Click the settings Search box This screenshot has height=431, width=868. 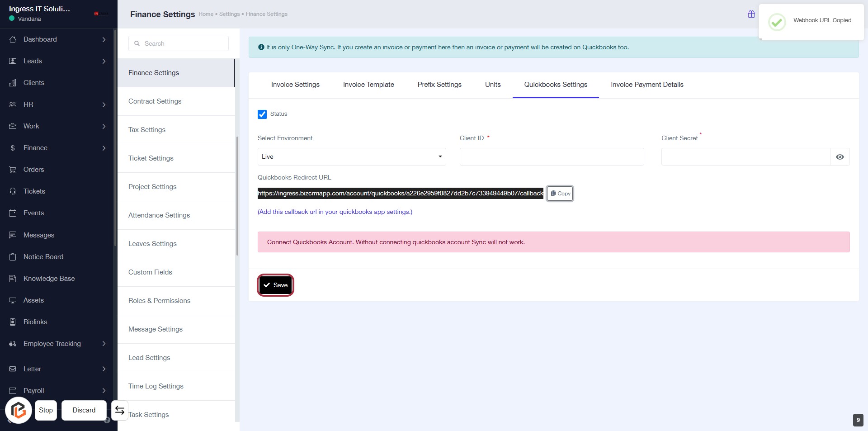(179, 43)
